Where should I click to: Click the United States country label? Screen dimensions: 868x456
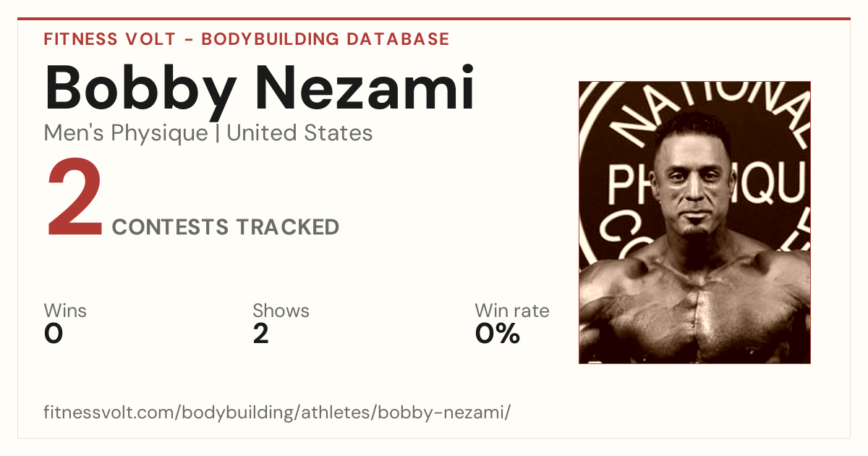pyautogui.click(x=299, y=133)
